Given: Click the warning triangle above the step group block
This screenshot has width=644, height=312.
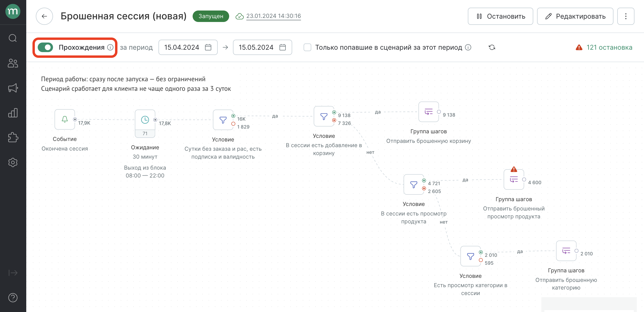Looking at the screenshot, I should coord(514,169).
